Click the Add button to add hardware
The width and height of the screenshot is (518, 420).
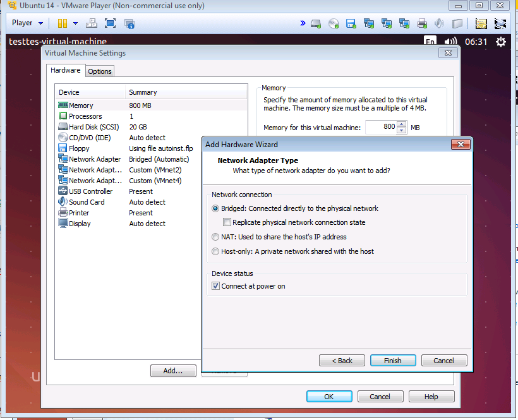(173, 371)
